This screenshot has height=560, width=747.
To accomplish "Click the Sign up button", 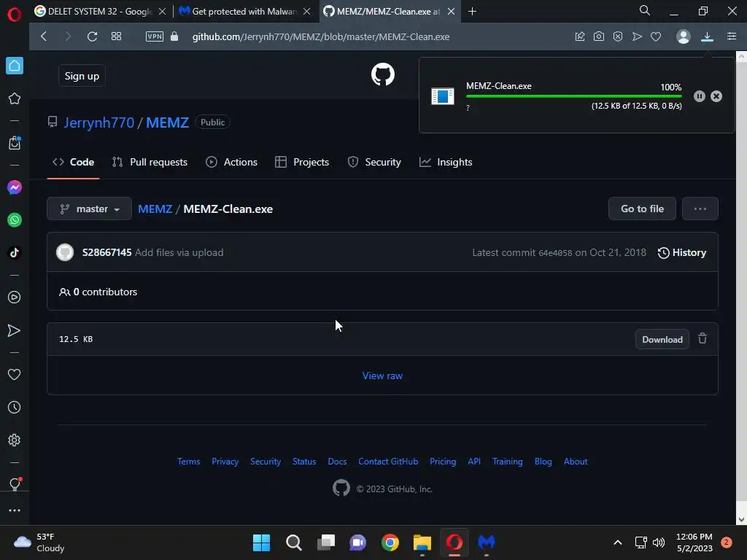I will point(82,76).
